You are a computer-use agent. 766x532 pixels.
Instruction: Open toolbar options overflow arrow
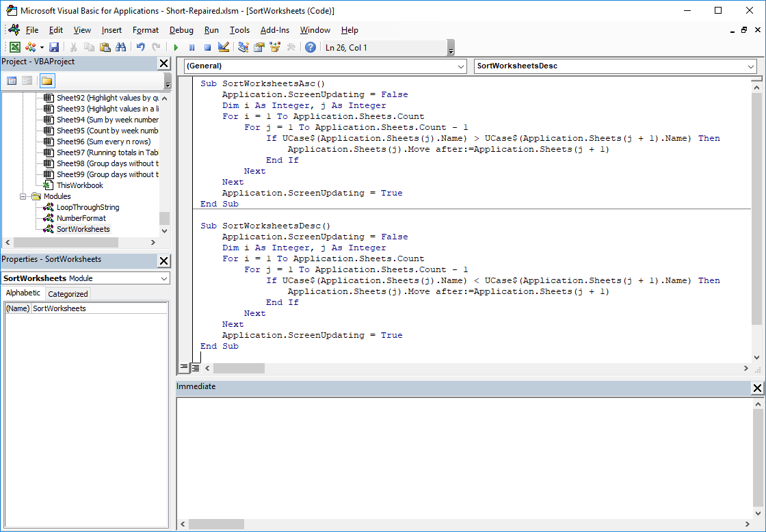click(451, 48)
